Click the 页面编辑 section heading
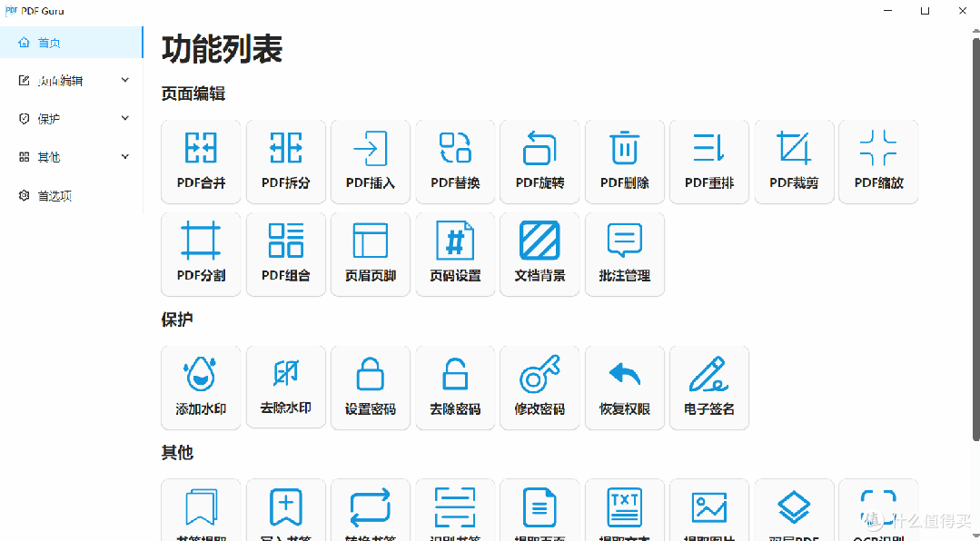This screenshot has height=541, width=980. 193,93
